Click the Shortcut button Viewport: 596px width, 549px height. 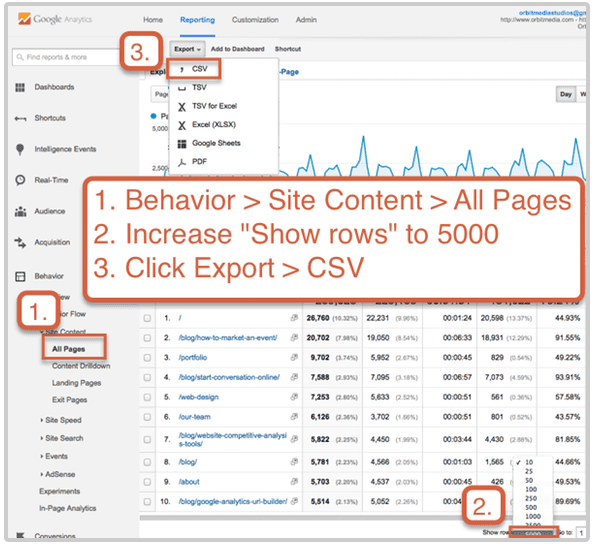point(288,49)
